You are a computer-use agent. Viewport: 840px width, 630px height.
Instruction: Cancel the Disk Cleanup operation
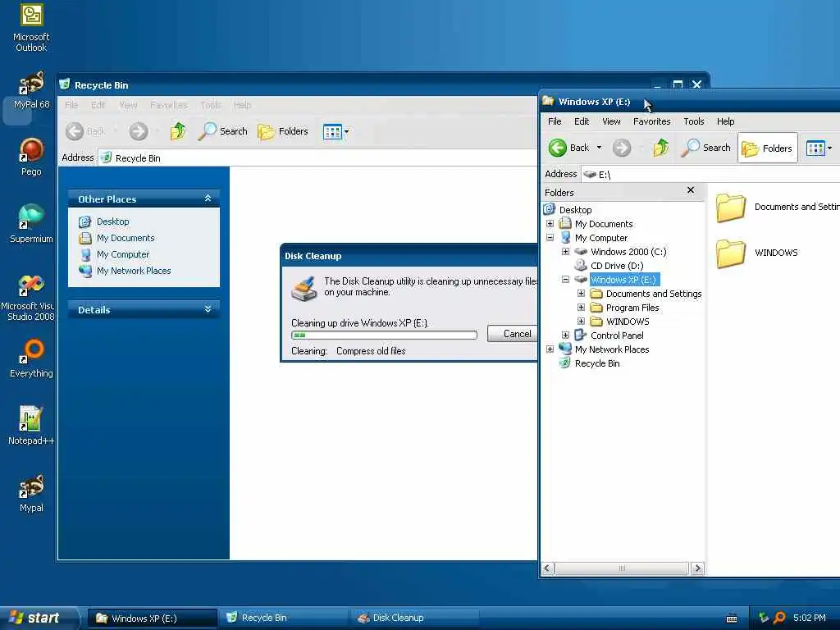point(513,334)
